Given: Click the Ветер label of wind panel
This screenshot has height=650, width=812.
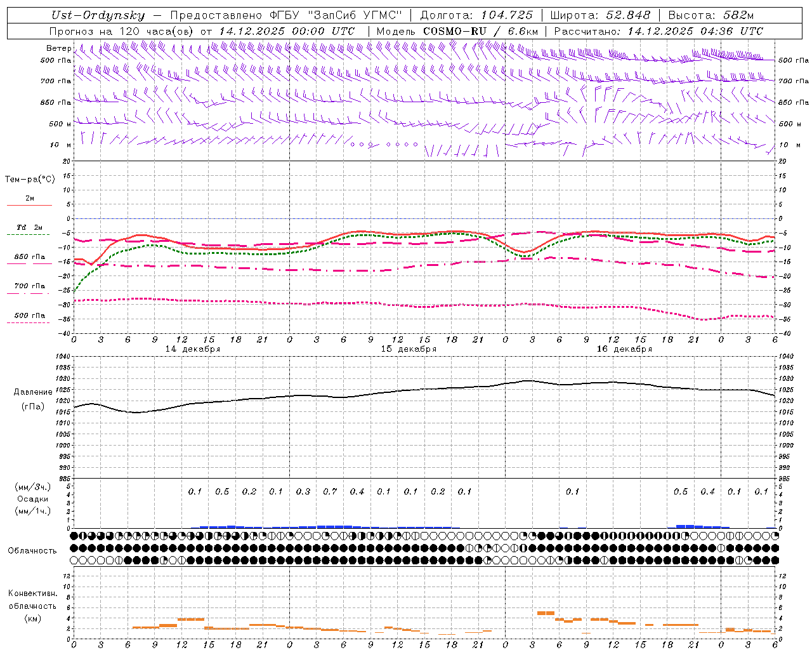Looking at the screenshot, I should click(58, 48).
